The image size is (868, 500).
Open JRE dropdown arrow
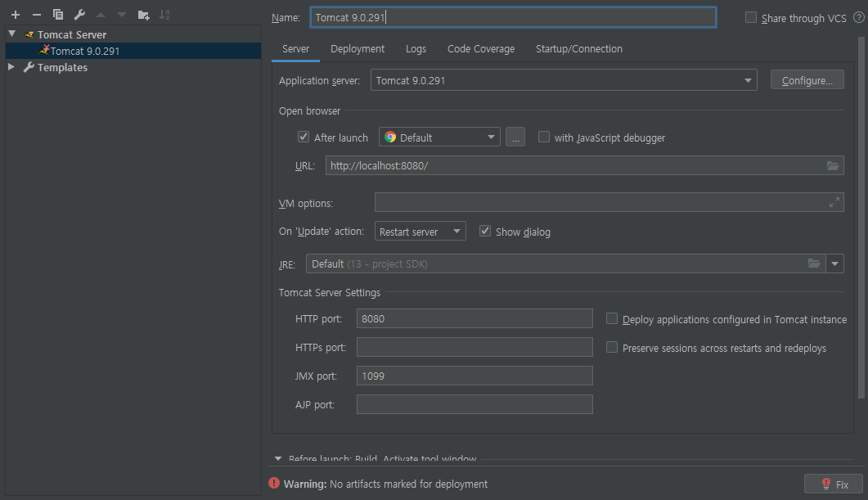coord(834,264)
